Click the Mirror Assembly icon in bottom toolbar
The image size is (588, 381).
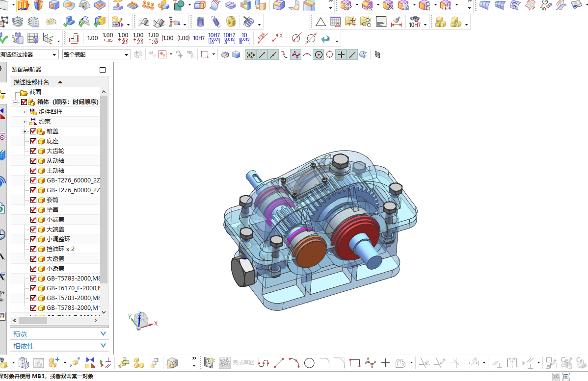click(x=90, y=362)
